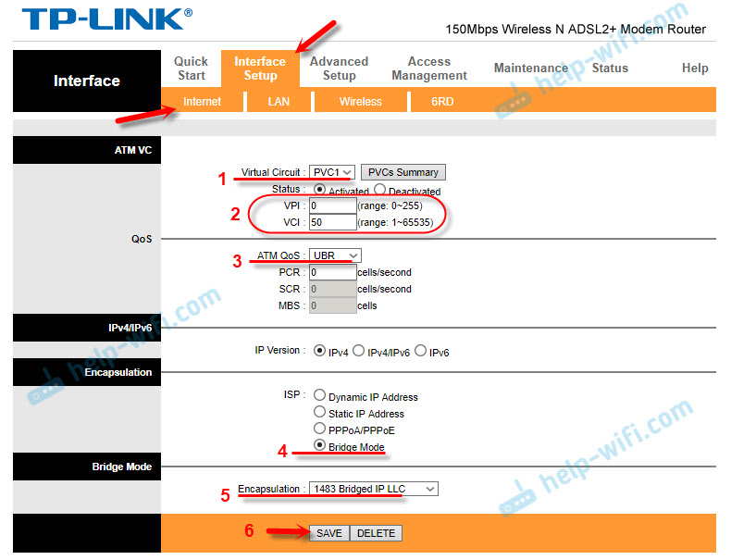This screenshot has height=560, width=731.
Task: Choose Static IP Address ISP option
Action: [x=319, y=412]
